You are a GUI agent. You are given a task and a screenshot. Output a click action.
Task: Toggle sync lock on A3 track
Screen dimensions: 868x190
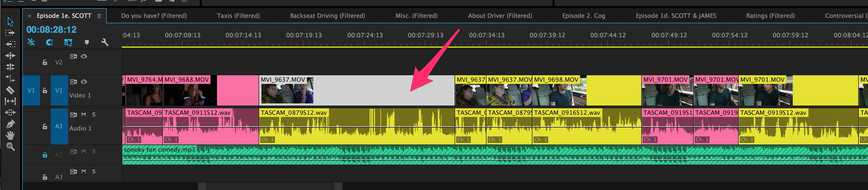pyautogui.click(x=73, y=172)
